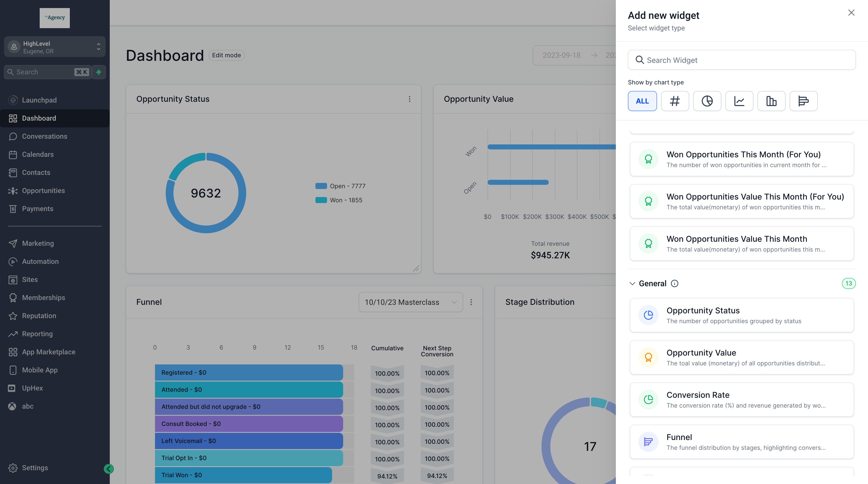Open the three-dot menu on Opportunity Status widget
The height and width of the screenshot is (484, 868).
(410, 99)
